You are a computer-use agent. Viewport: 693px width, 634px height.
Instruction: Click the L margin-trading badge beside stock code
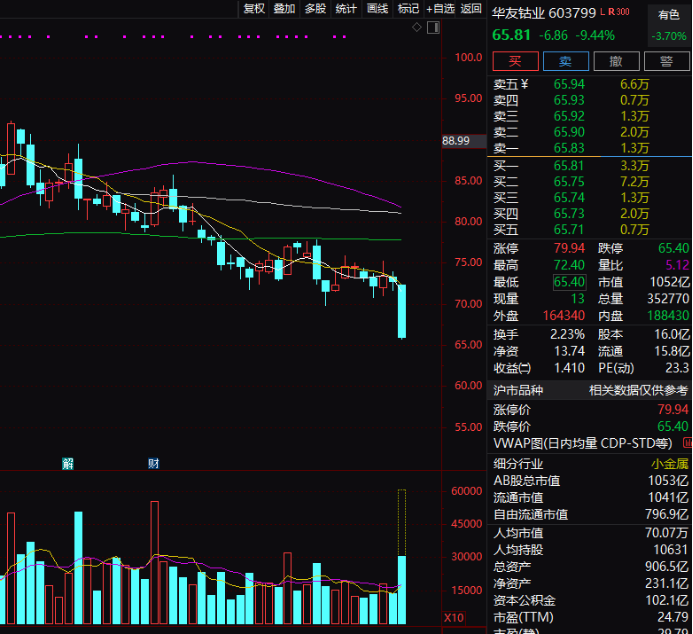(602, 12)
